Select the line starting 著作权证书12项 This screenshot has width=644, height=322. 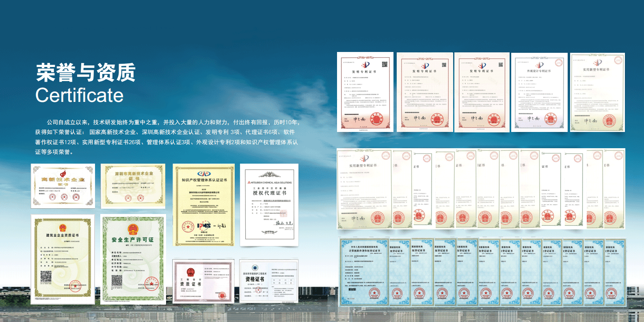click(x=166, y=142)
